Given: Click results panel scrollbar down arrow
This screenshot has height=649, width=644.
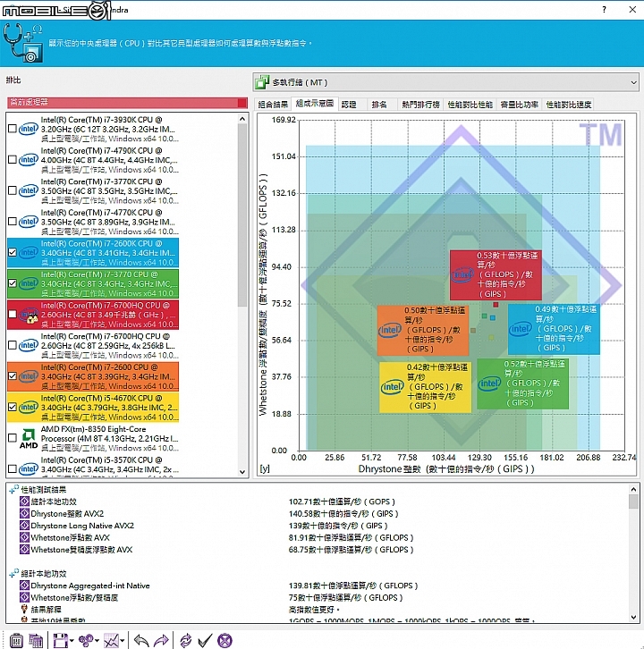Looking at the screenshot, I should point(633,617).
